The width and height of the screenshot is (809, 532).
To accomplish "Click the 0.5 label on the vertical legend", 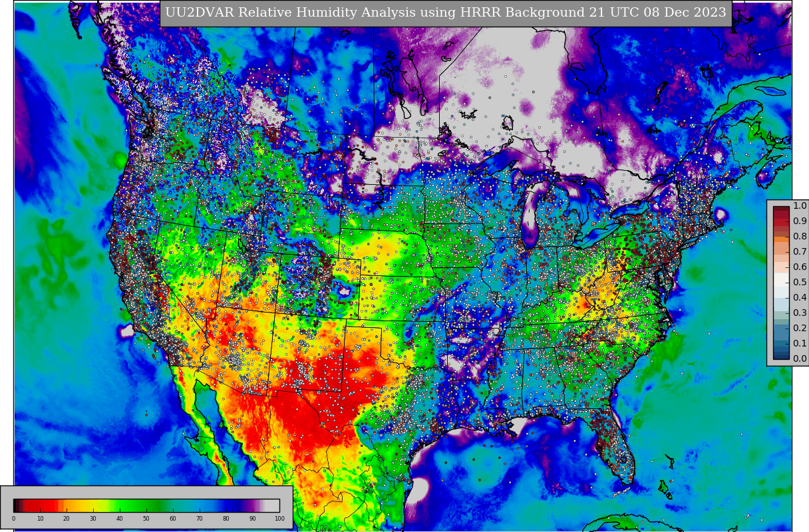I will [800, 283].
